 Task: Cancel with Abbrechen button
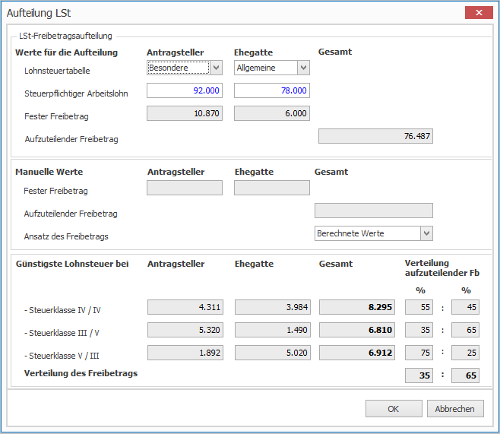click(455, 409)
